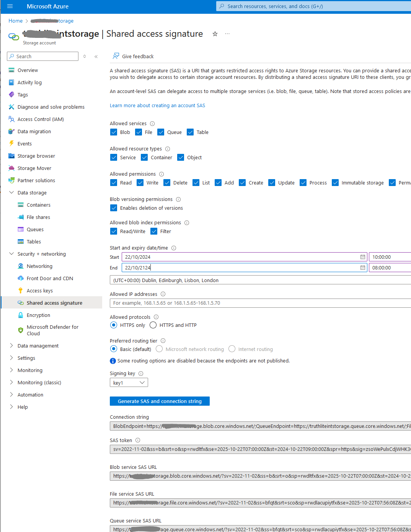Click the Blob versioning permissions info icon

pos(178,199)
